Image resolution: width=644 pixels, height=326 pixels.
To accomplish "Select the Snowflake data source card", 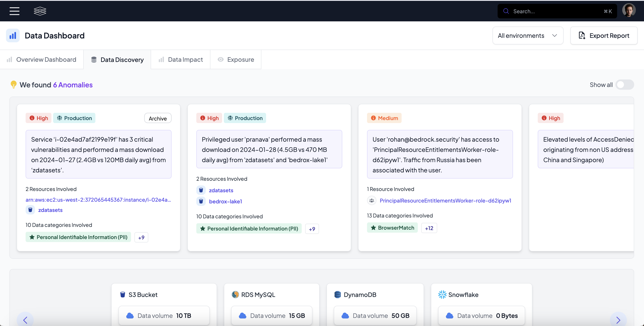I will pos(481,304).
